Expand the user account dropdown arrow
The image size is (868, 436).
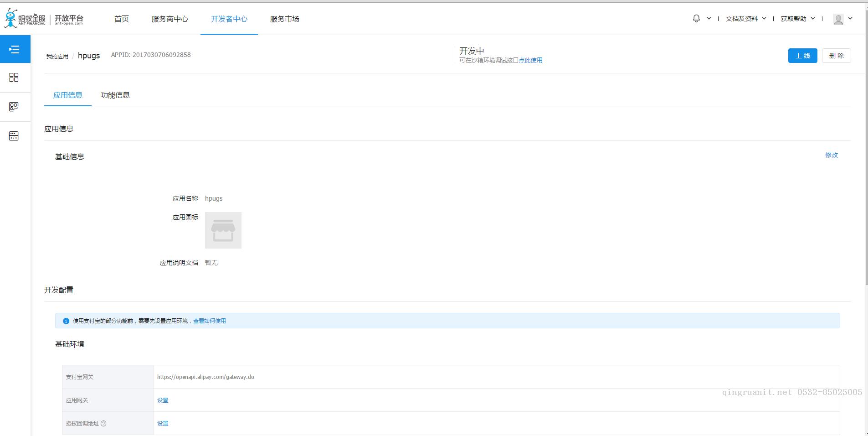(x=850, y=19)
